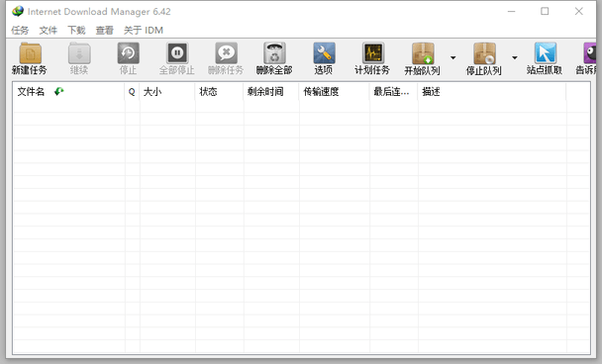Screen dimensions: 602x364
Task: Launch the 站点抓取 (site grabber) icon
Action: 545,53
